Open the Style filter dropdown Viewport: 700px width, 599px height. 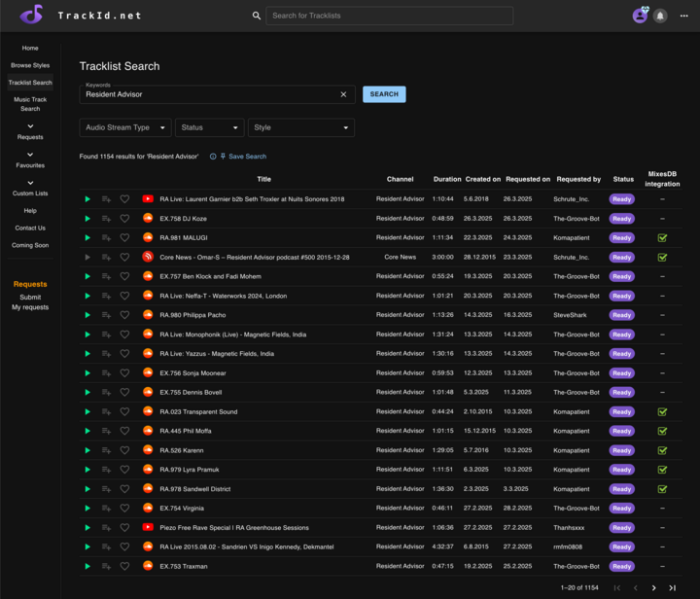tap(301, 127)
